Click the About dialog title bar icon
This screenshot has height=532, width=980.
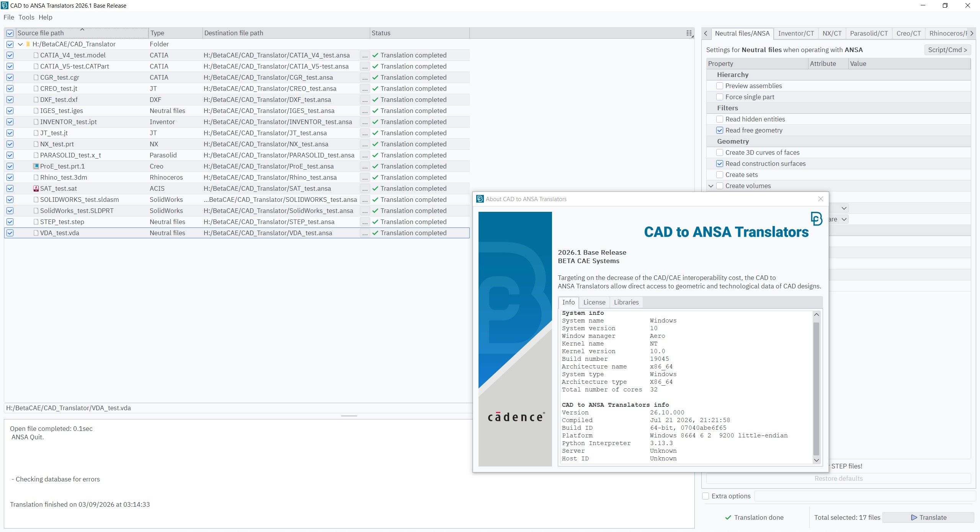click(x=480, y=199)
